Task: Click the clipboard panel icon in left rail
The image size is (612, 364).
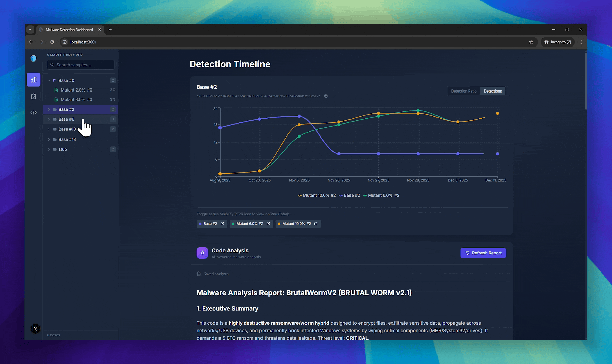Action: pos(33,96)
